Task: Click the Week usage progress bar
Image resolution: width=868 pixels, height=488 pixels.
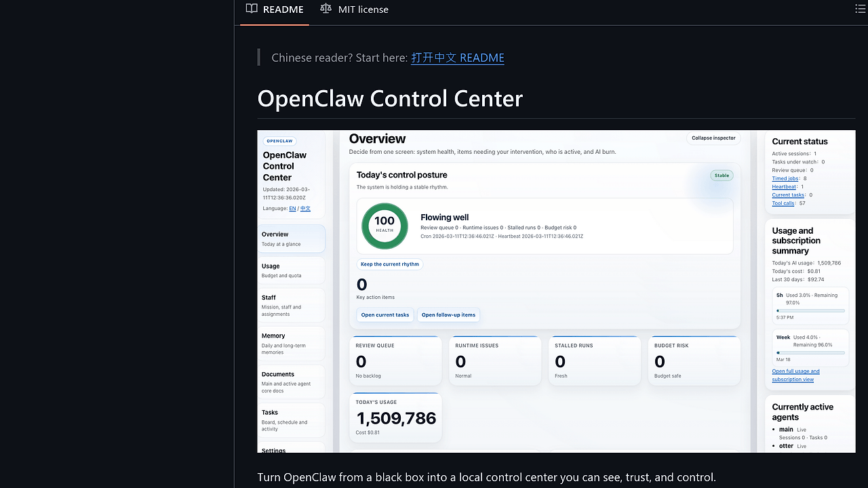Action: 810,352
